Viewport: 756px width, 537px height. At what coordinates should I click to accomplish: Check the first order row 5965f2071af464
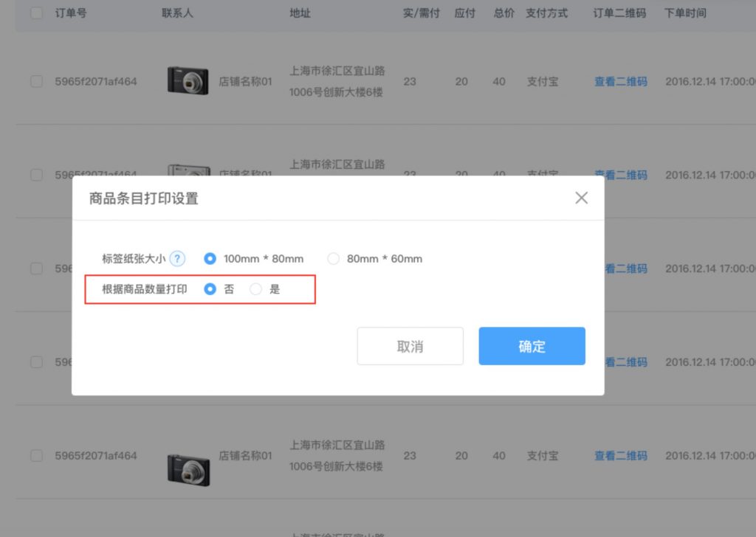[36, 81]
